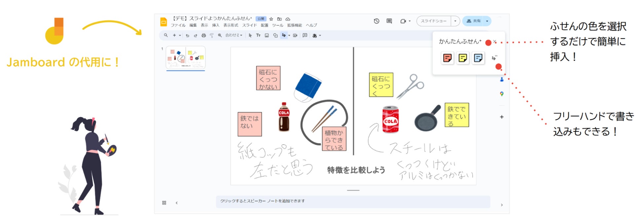Open the スライド menu
The width and height of the screenshot is (644, 223).
click(x=249, y=25)
